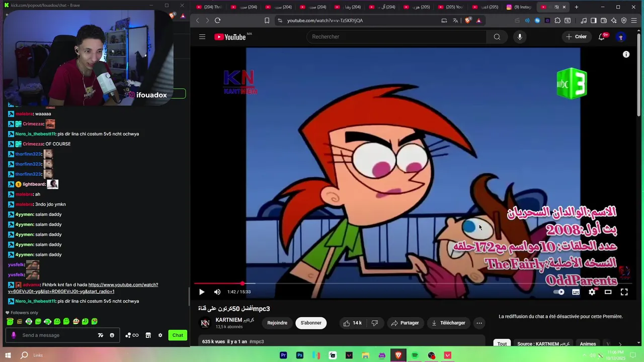Screen dimensions: 644x362
Task: Open Photoshop from the taskbar
Action: point(300,355)
